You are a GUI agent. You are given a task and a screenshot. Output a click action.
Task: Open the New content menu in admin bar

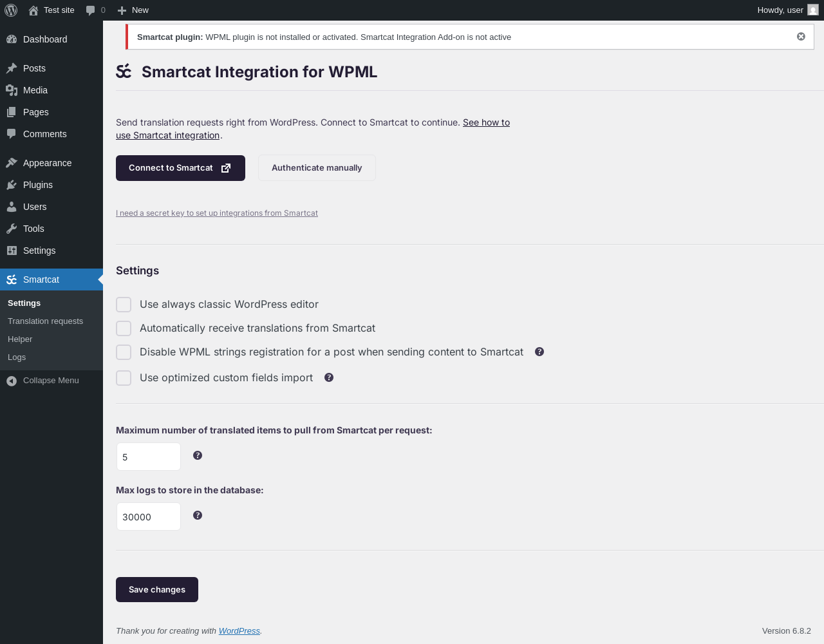pos(133,10)
